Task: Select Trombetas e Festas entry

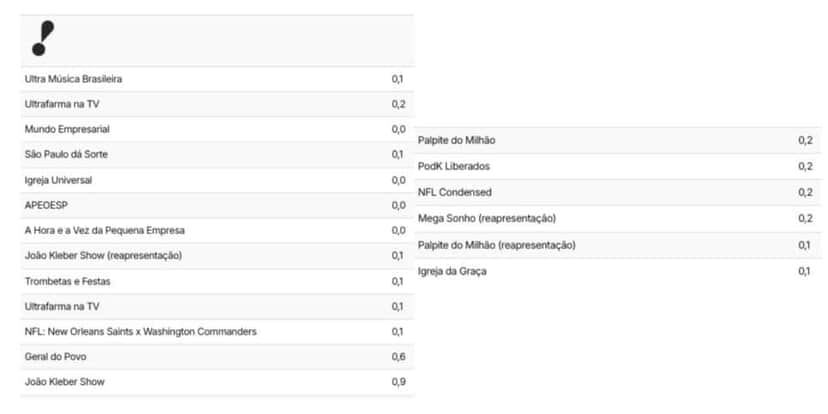Action: click(x=217, y=281)
